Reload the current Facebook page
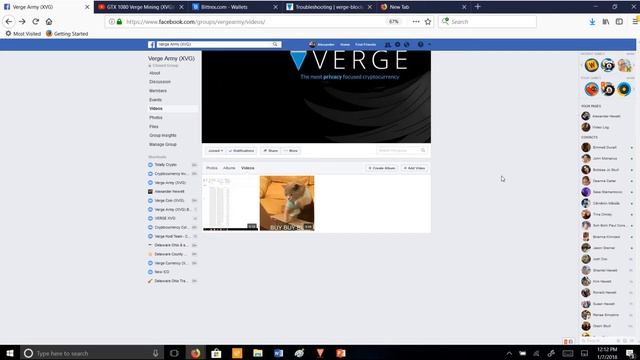This screenshot has width=640, height=360. 36,22
